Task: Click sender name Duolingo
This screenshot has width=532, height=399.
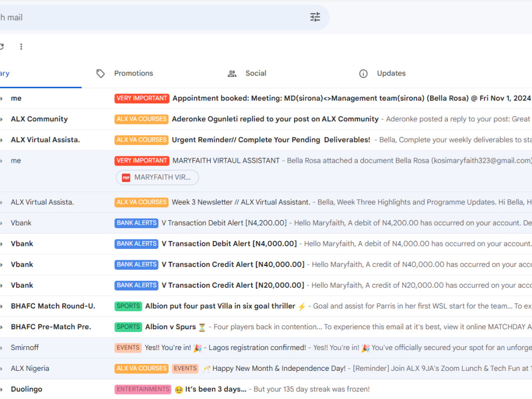Action: pyautogui.click(x=27, y=389)
